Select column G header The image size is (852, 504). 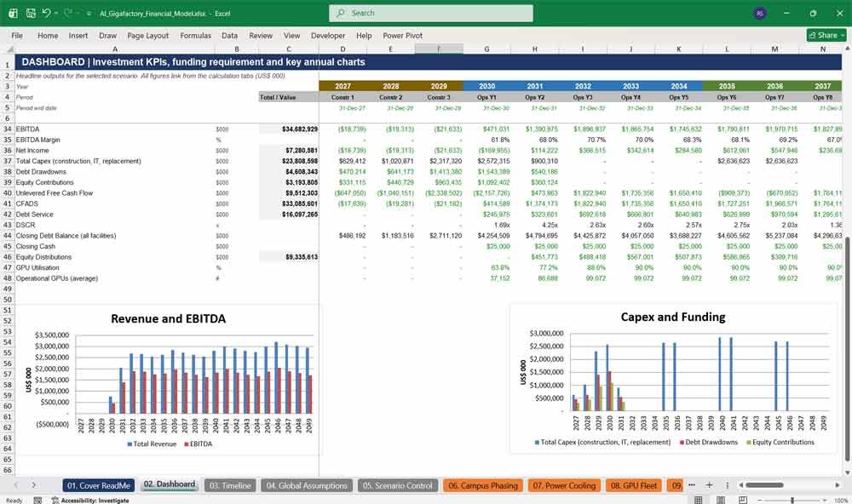coord(486,49)
